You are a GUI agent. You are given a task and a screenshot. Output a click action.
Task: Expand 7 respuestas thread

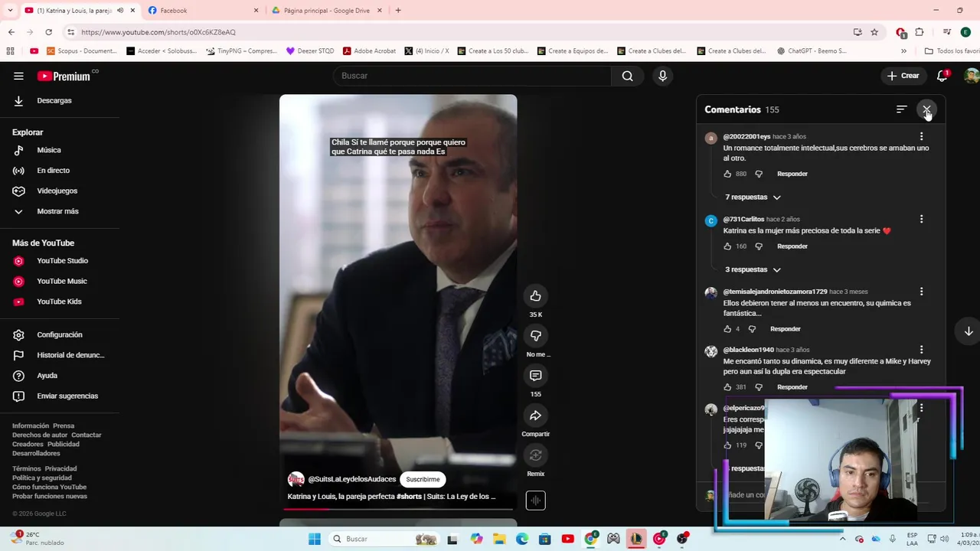click(753, 197)
